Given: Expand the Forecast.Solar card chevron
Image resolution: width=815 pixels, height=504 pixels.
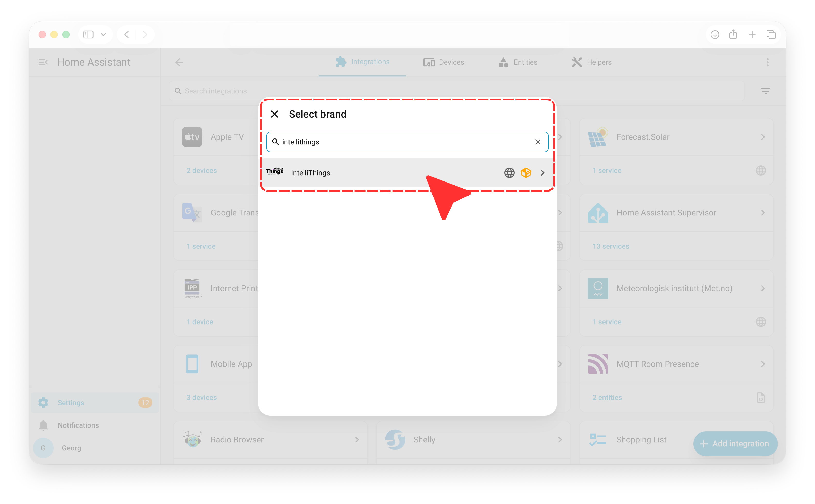Looking at the screenshot, I should (763, 137).
